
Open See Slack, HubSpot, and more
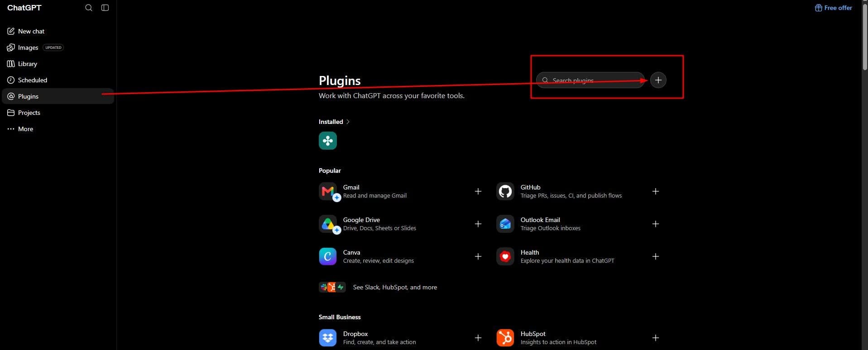378,287
